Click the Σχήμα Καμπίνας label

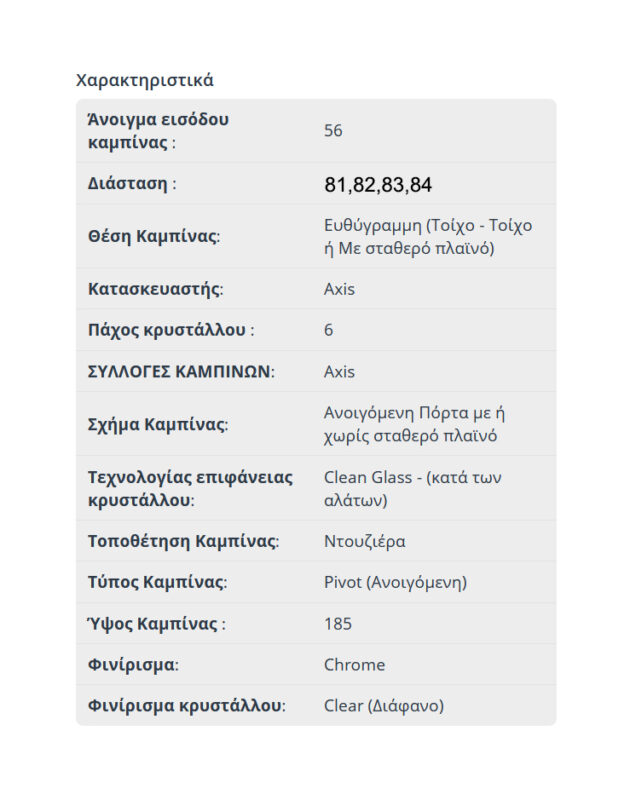click(158, 425)
